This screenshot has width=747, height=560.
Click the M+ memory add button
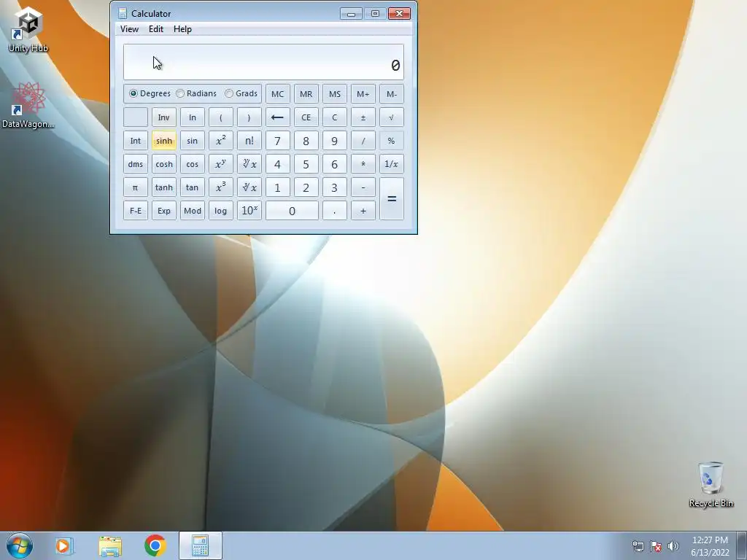tap(363, 94)
